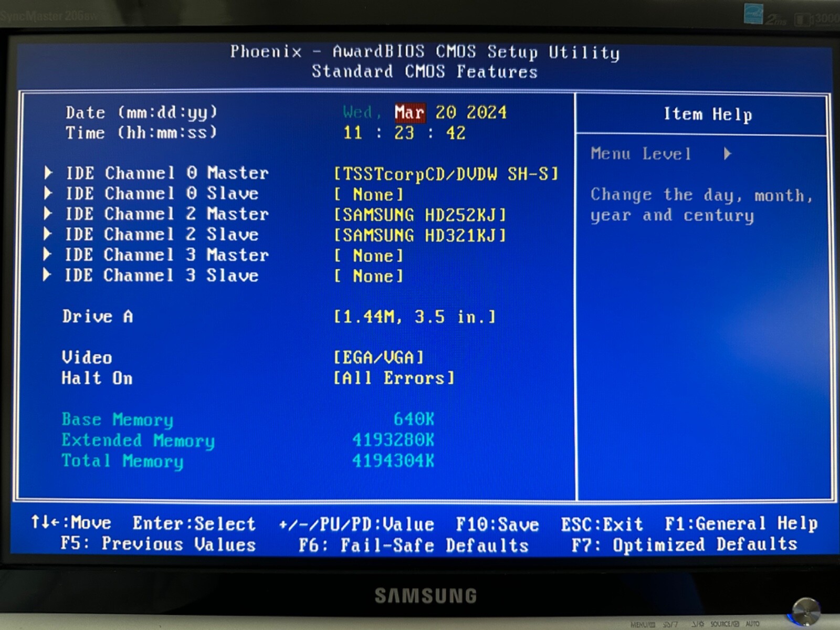The height and width of the screenshot is (630, 840).
Task: Click the SAMSUNG logo on the bezel
Action: [426, 596]
